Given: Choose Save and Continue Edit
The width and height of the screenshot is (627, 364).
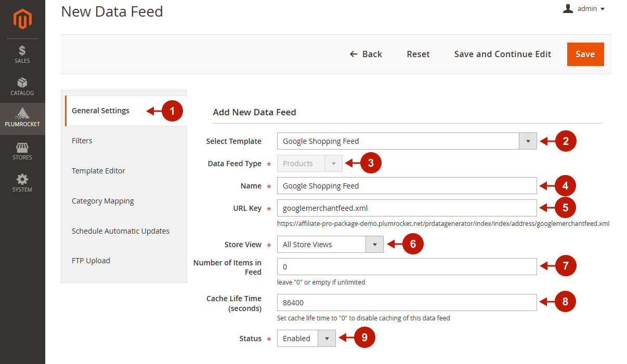Looking at the screenshot, I should point(503,54).
